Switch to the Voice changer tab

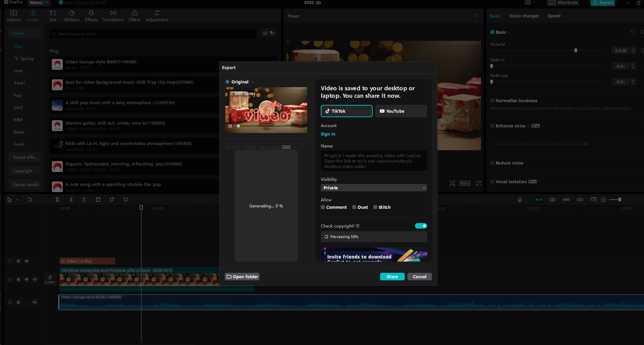click(x=524, y=16)
